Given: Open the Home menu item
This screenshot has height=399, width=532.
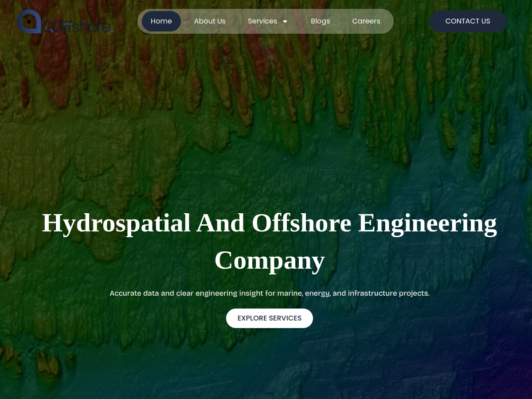Looking at the screenshot, I should (x=161, y=21).
